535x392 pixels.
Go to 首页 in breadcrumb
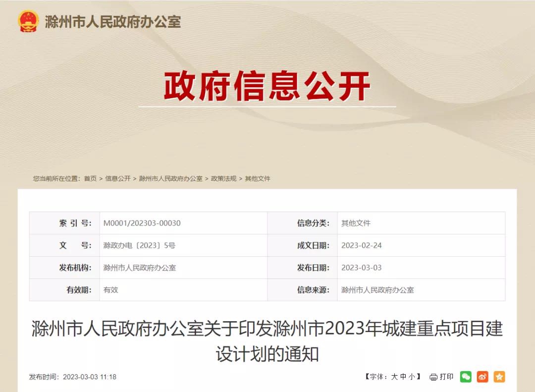point(91,178)
